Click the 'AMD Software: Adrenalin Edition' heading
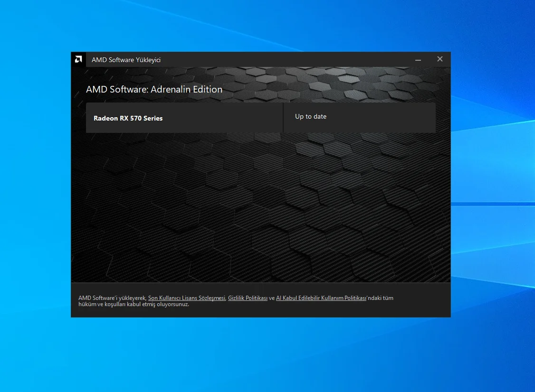 [x=154, y=89]
